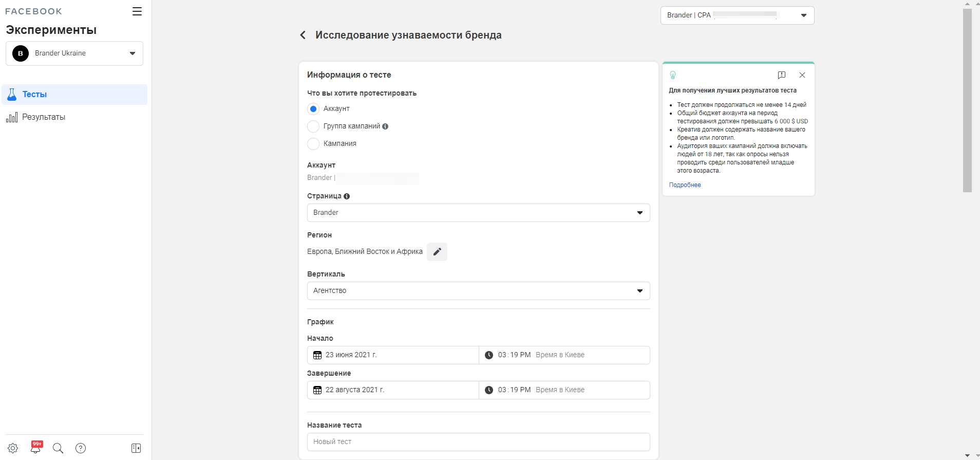The height and width of the screenshot is (460, 980).
Task: Choose the Кампания radio option
Action: (313, 144)
